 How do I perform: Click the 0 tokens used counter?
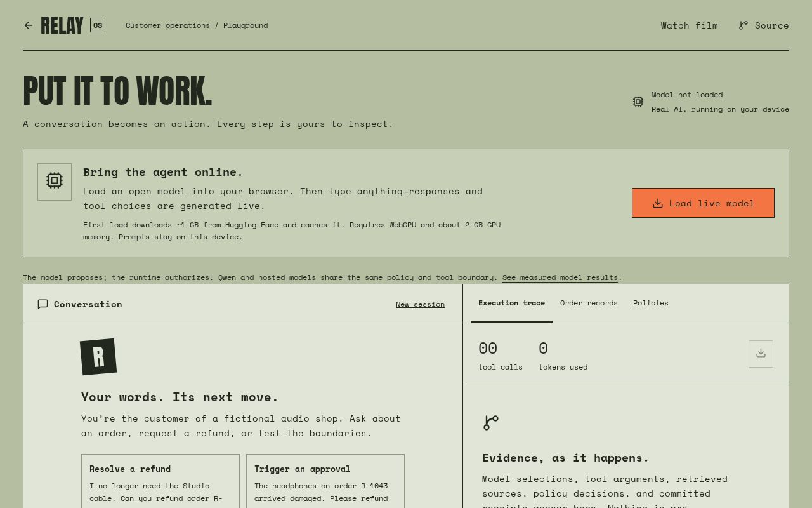(x=563, y=356)
